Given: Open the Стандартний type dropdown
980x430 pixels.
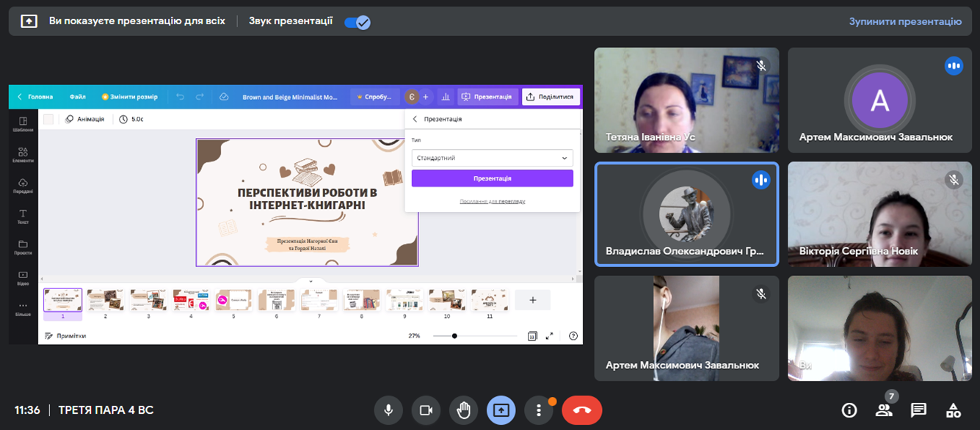Looking at the screenshot, I should 492,158.
